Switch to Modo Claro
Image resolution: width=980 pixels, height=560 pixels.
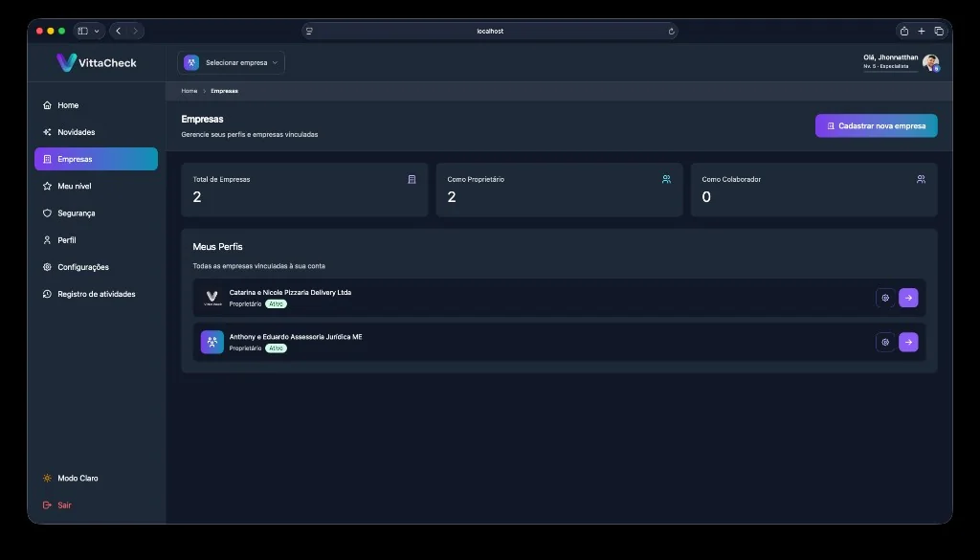(96, 478)
